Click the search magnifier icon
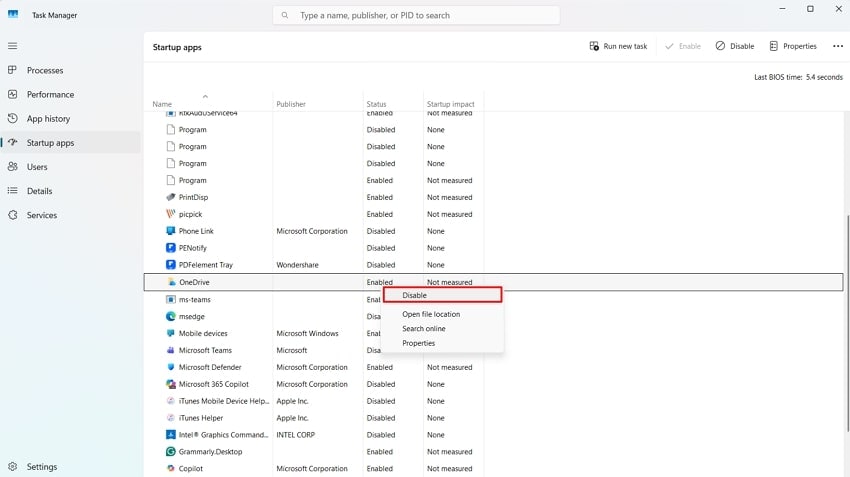 point(285,15)
